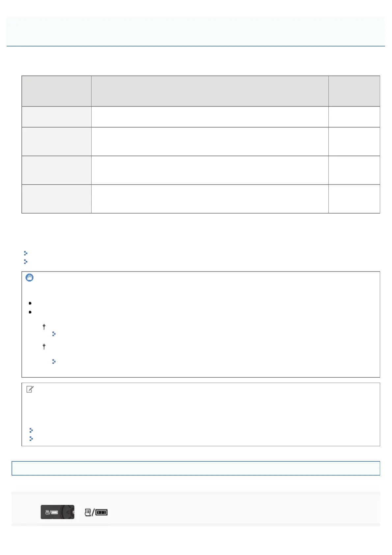This screenshot has height=555, width=392.
Task: Select the gray header cell in the first table column
Action: coord(57,91)
